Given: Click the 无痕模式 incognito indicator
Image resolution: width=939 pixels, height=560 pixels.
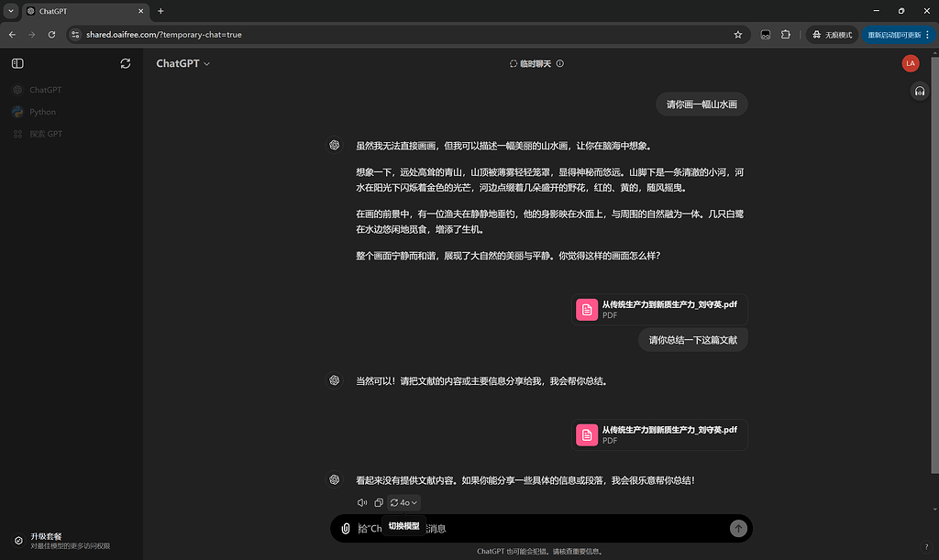Looking at the screenshot, I should (x=832, y=35).
